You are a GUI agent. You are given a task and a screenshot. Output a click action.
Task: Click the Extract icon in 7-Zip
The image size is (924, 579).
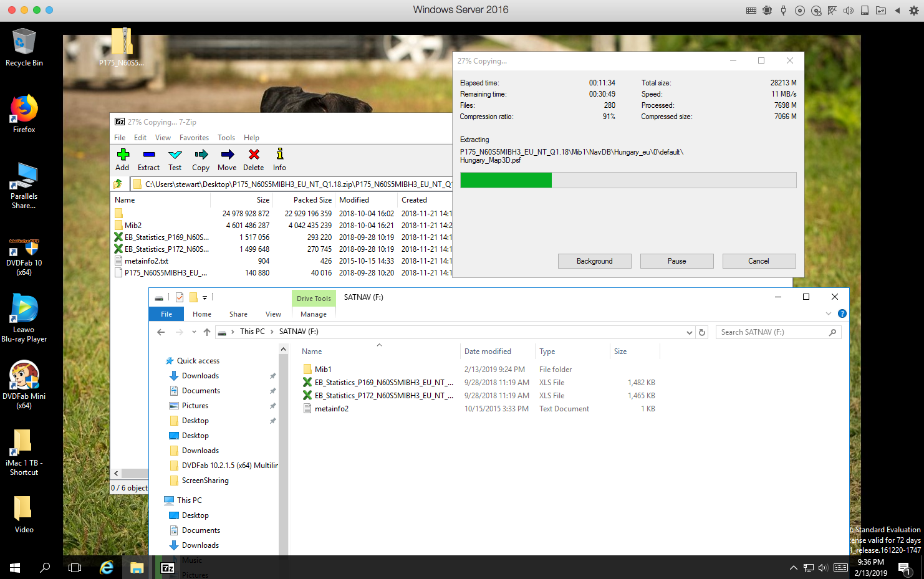coord(148,159)
